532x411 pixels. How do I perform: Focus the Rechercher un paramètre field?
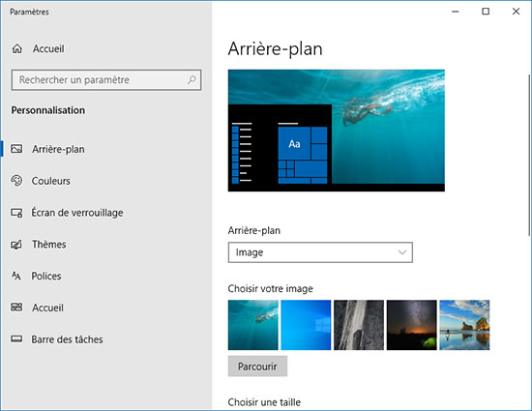coord(106,80)
